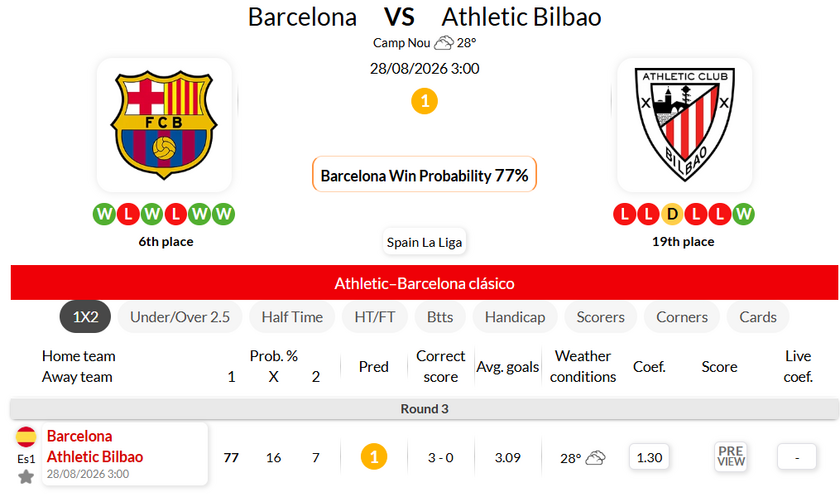Click the orange Pred circle in table row

coord(374,457)
